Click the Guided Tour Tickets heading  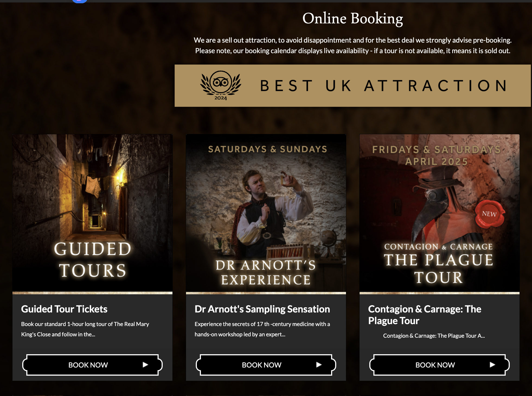(x=64, y=309)
